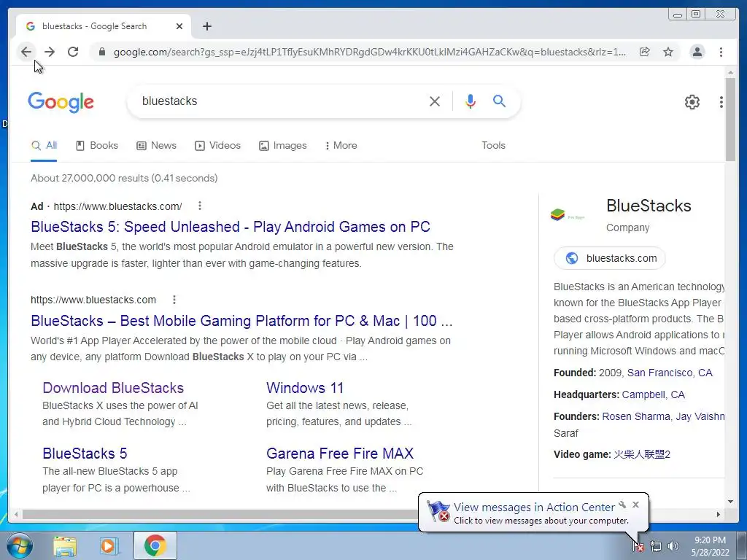Expand the More search categories menu
This screenshot has height=560, width=747.
click(x=341, y=146)
